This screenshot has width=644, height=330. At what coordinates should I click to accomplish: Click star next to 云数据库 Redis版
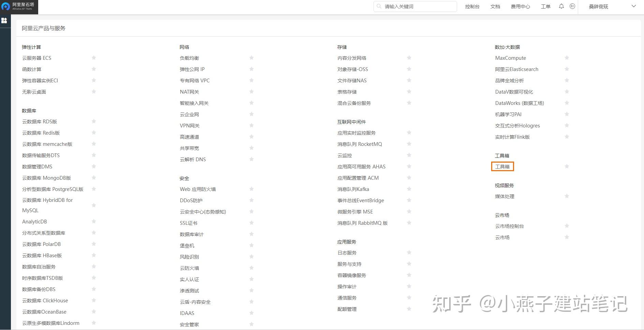[x=94, y=133]
